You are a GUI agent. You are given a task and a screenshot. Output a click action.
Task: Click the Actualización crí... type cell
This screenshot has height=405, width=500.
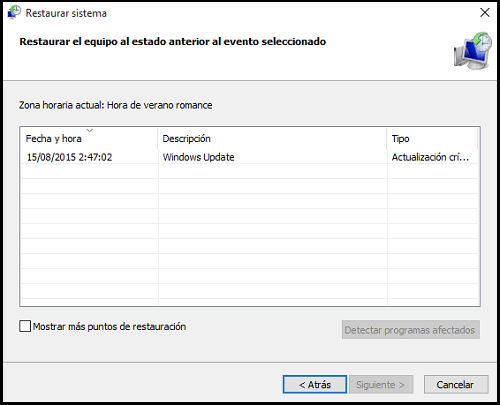point(430,157)
